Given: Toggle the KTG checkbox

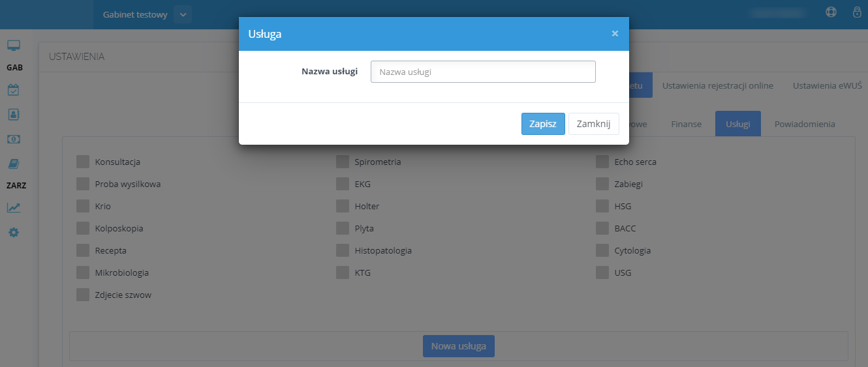Looking at the screenshot, I should click(x=343, y=272).
